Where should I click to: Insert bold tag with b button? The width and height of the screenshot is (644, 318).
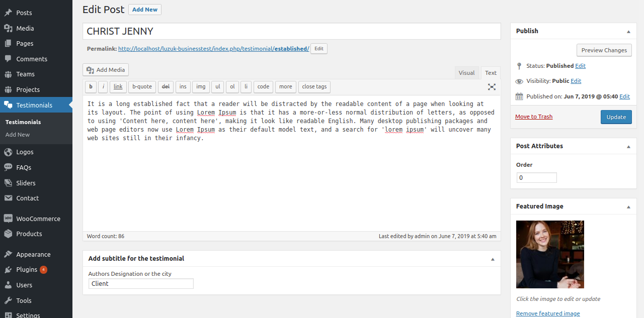click(x=91, y=86)
